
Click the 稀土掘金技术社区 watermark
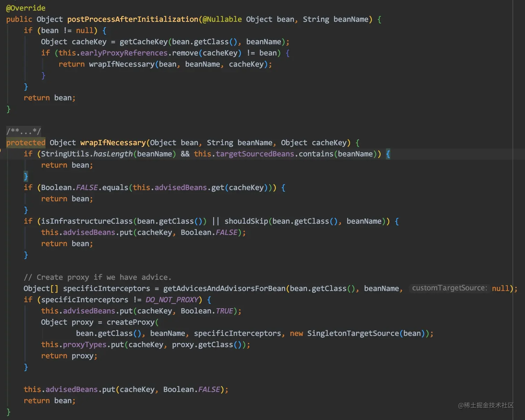pyautogui.click(x=486, y=405)
